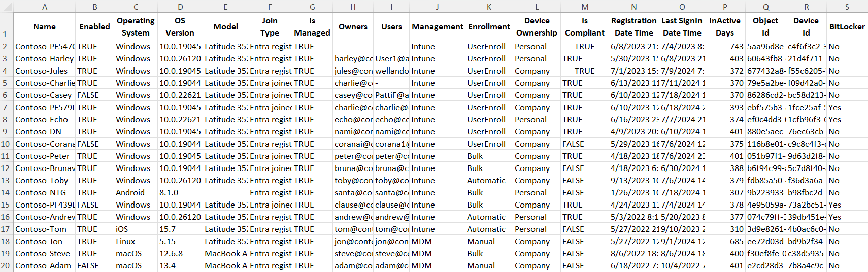Viewport: 868px width, 272px height.
Task: Click the Management header cell
Action: (x=438, y=26)
